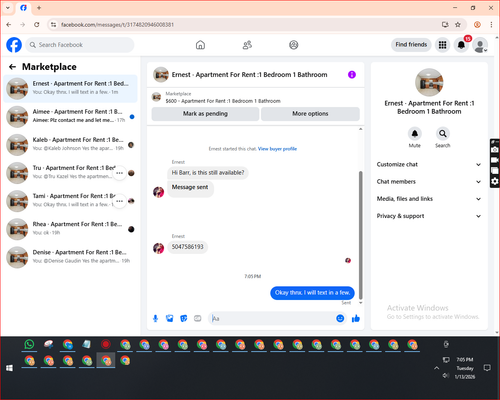Click the Facebook logo

(x=14, y=45)
